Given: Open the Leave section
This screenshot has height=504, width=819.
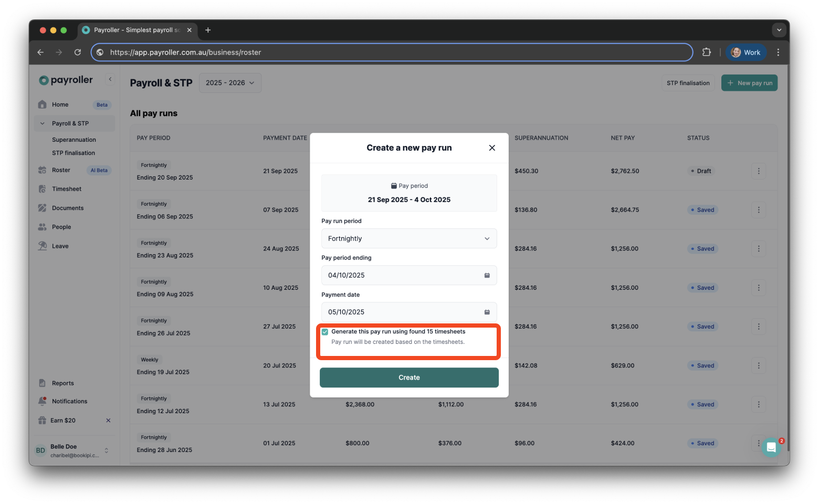Looking at the screenshot, I should coord(60,245).
